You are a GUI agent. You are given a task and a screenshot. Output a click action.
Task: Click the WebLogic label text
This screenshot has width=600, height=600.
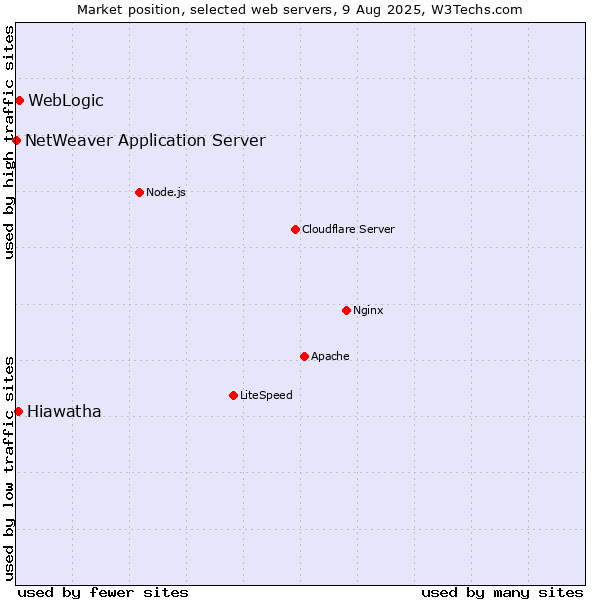pos(66,100)
